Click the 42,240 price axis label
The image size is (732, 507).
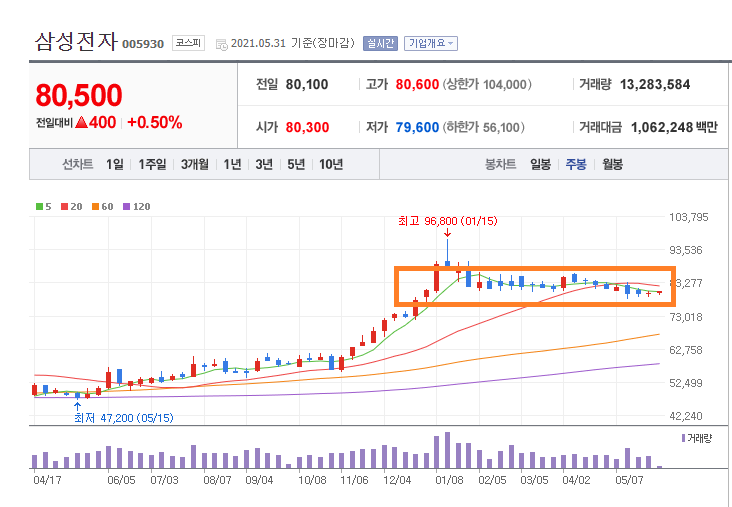(x=685, y=416)
